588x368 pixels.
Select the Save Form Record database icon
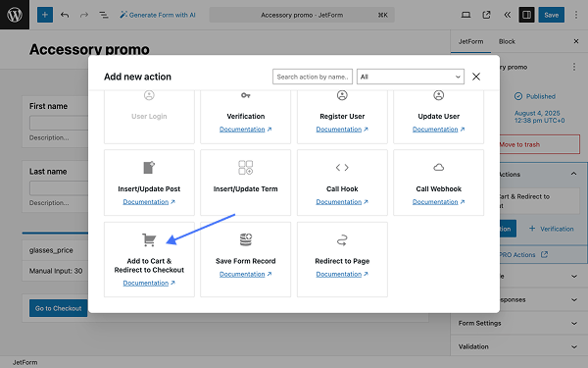pos(246,239)
